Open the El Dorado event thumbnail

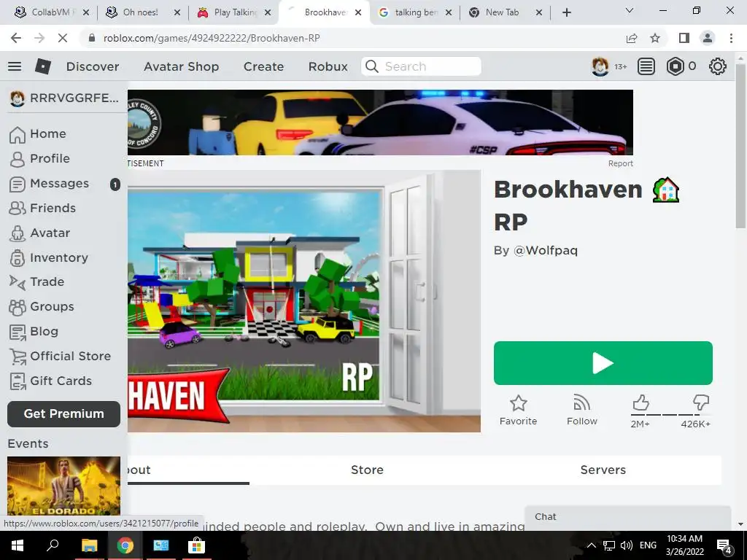pyautogui.click(x=64, y=486)
